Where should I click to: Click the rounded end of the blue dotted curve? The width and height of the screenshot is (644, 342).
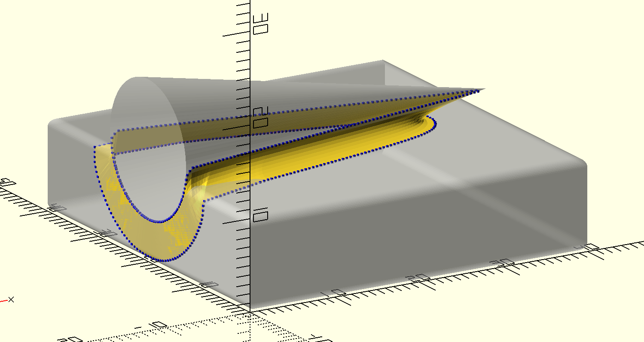click(434, 123)
